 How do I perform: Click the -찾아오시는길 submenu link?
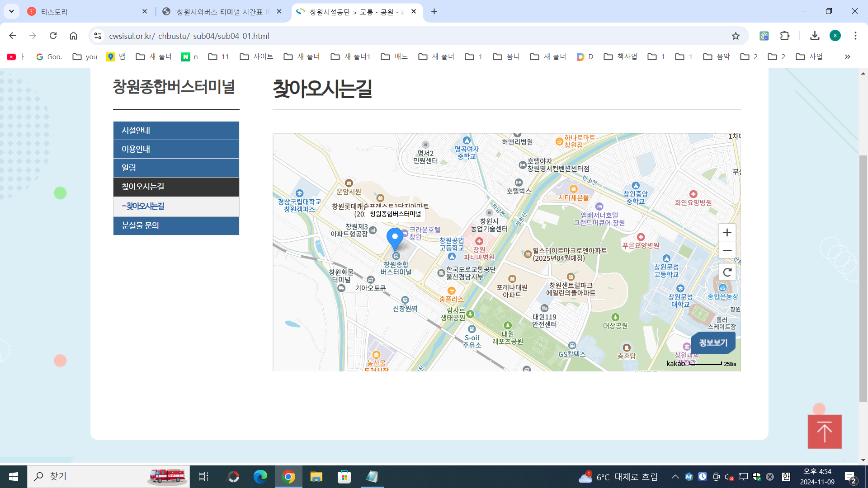tap(143, 206)
